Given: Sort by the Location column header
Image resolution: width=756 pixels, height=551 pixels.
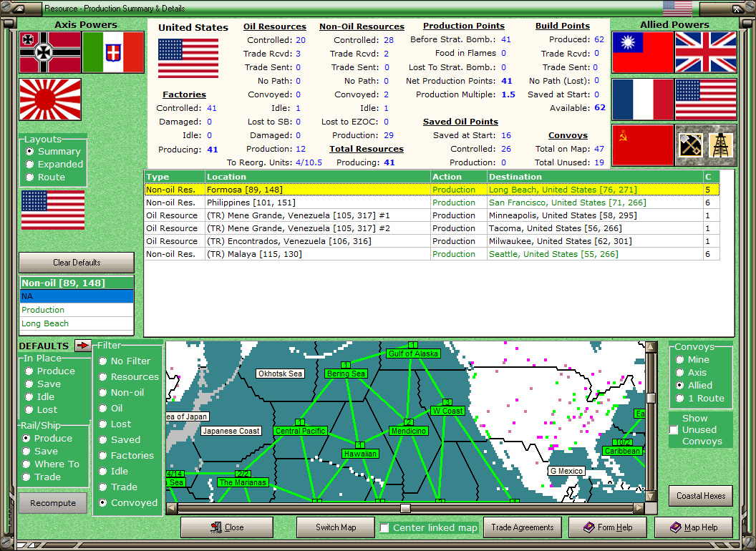Looking at the screenshot, I should click(318, 177).
